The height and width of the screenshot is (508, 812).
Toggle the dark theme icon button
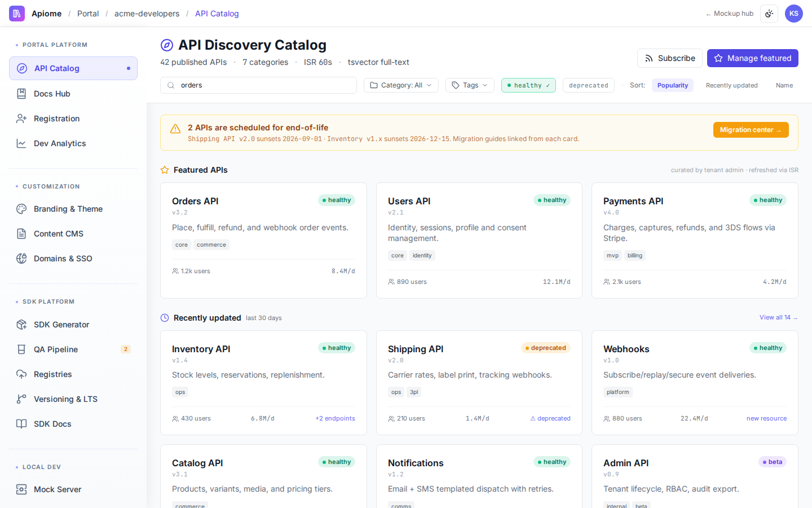point(769,14)
